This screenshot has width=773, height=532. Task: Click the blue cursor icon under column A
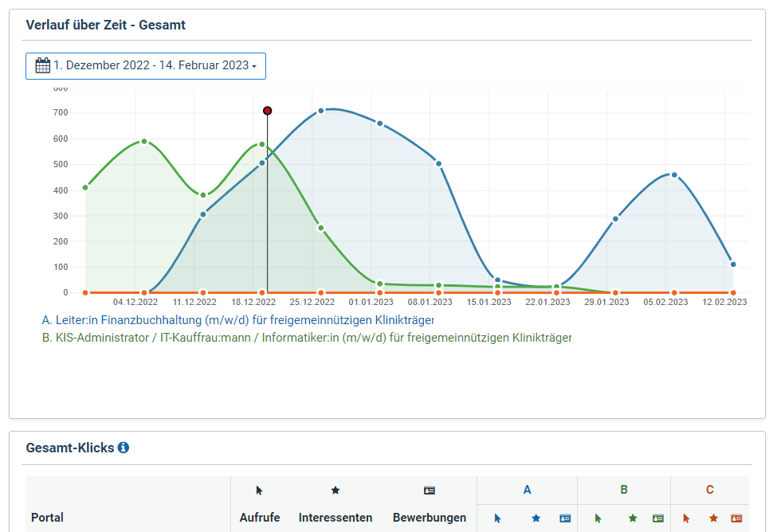(497, 518)
